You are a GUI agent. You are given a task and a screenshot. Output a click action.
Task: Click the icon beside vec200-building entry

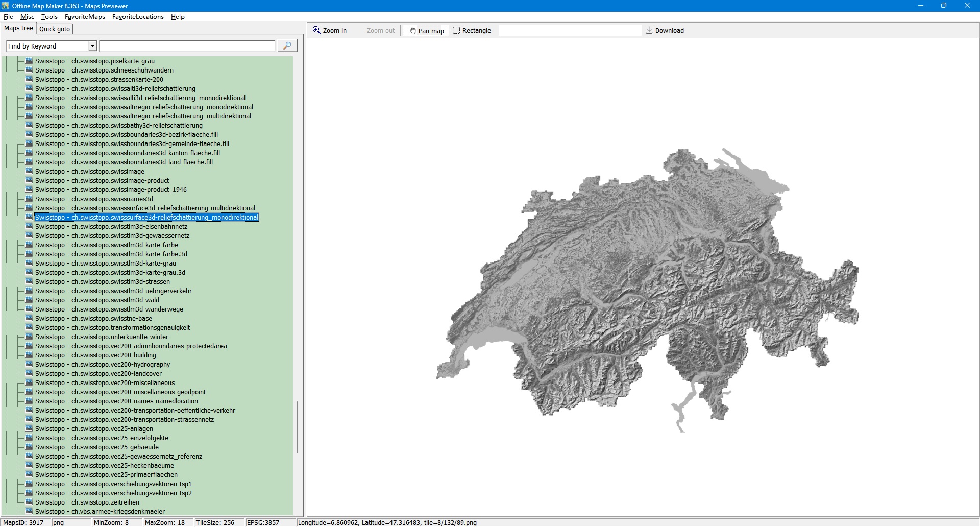click(x=29, y=355)
